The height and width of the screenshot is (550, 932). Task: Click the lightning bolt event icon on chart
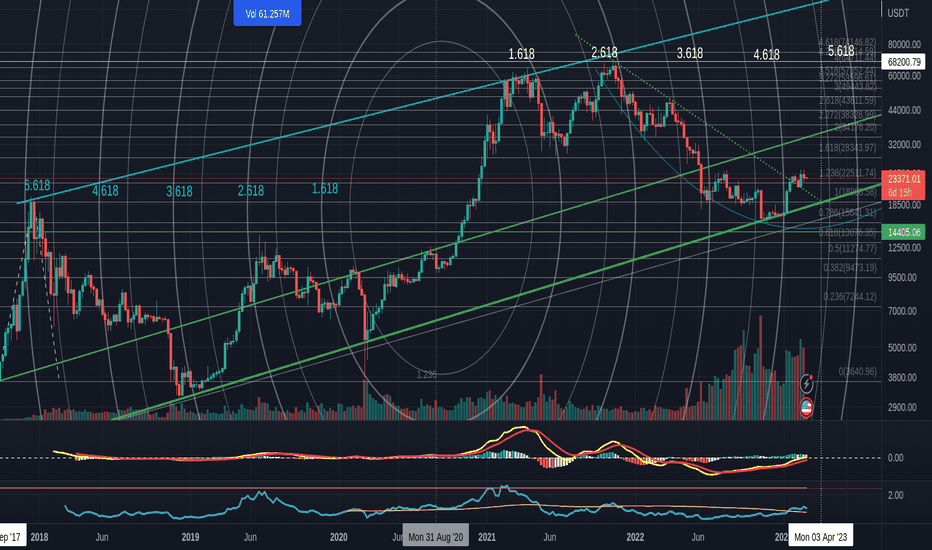pos(806,384)
